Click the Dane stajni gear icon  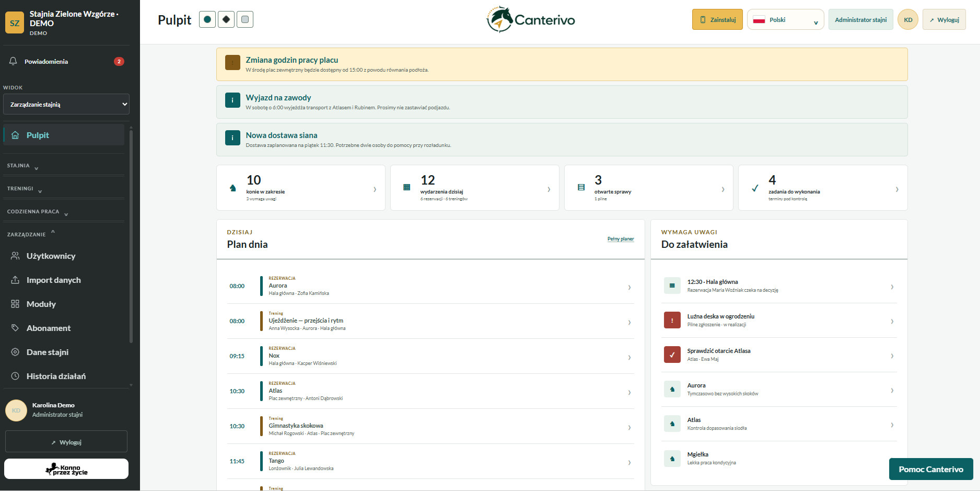click(15, 352)
